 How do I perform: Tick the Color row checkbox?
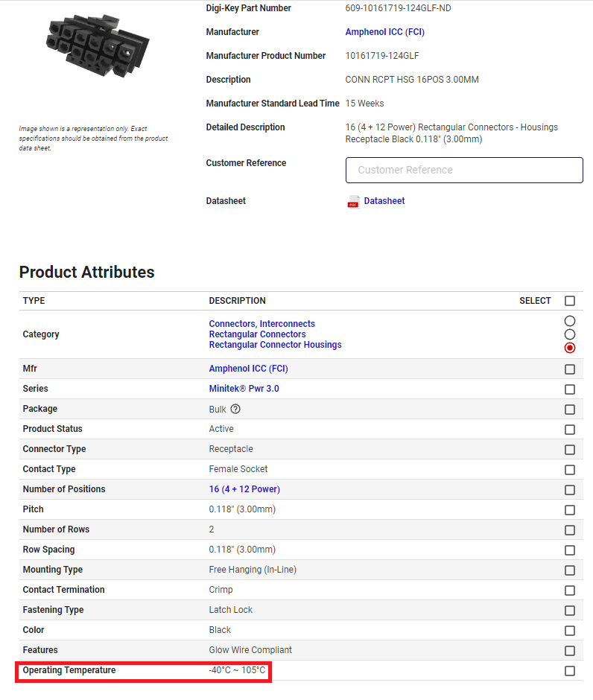coord(570,630)
